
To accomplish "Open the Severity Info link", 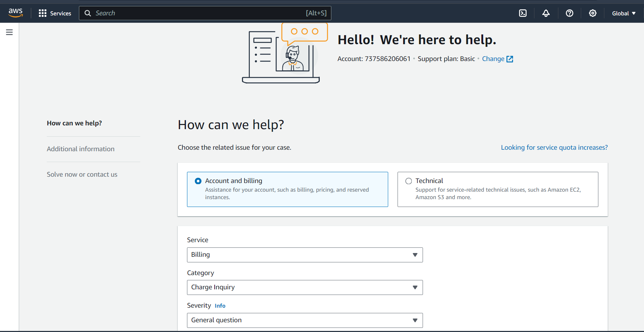I will tap(220, 306).
